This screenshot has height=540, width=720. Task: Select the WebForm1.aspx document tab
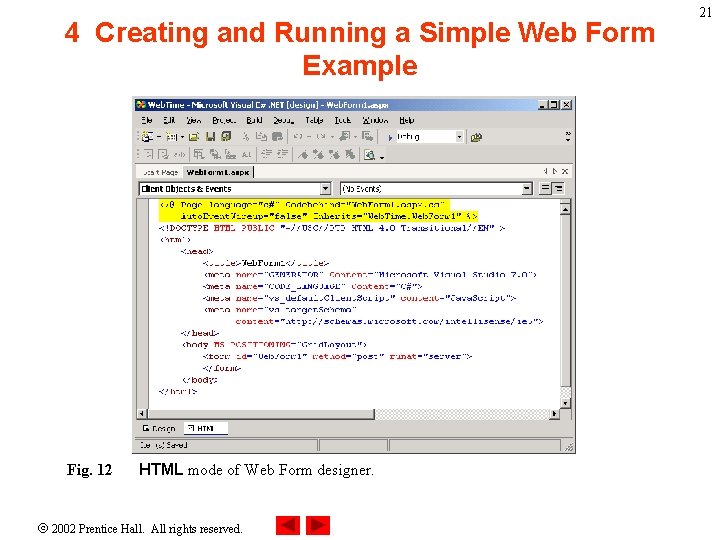218,172
